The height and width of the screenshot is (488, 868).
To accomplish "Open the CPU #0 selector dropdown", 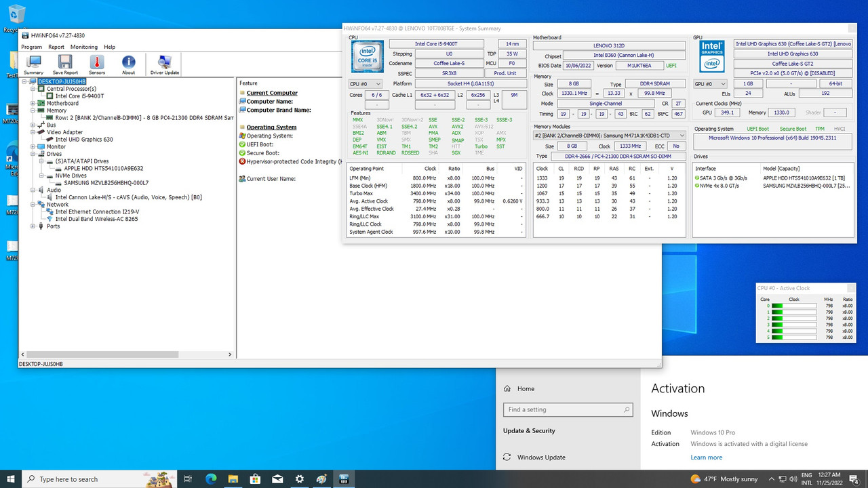I will coord(365,84).
